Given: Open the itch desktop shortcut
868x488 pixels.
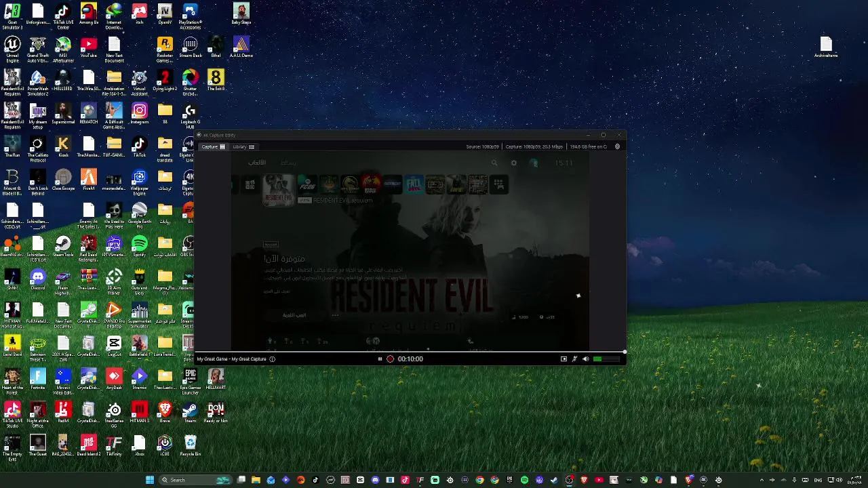Looking at the screenshot, I should pyautogui.click(x=139, y=15).
